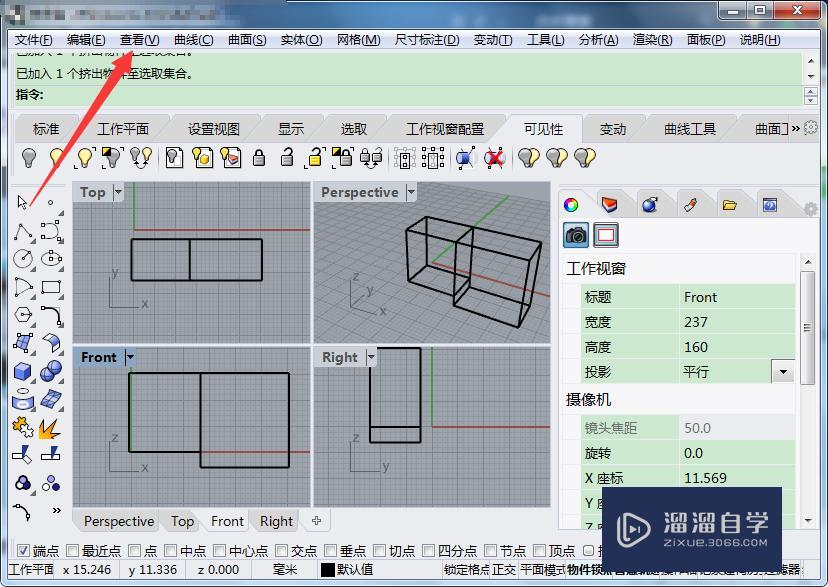Enable the 最近点 osnap checkbox

72,551
